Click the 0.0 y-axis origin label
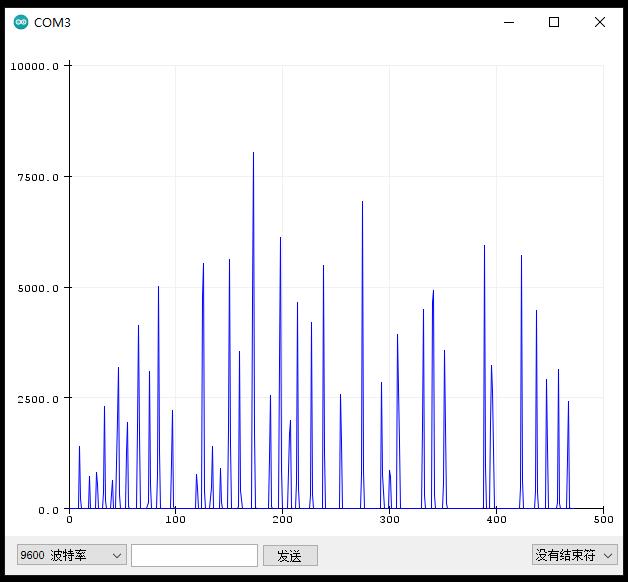 (x=48, y=510)
